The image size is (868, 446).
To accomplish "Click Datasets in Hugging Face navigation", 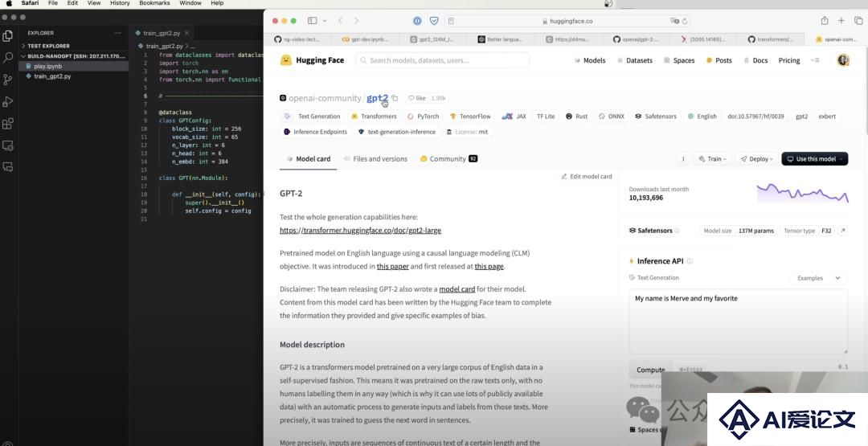I will (635, 60).
